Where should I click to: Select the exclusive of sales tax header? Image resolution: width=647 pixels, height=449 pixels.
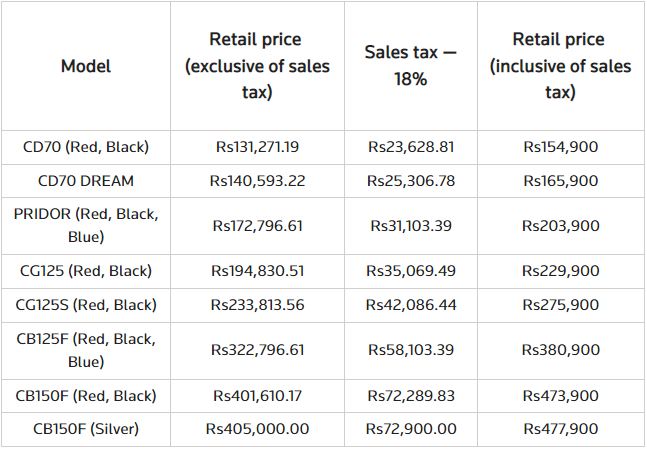[257, 65]
